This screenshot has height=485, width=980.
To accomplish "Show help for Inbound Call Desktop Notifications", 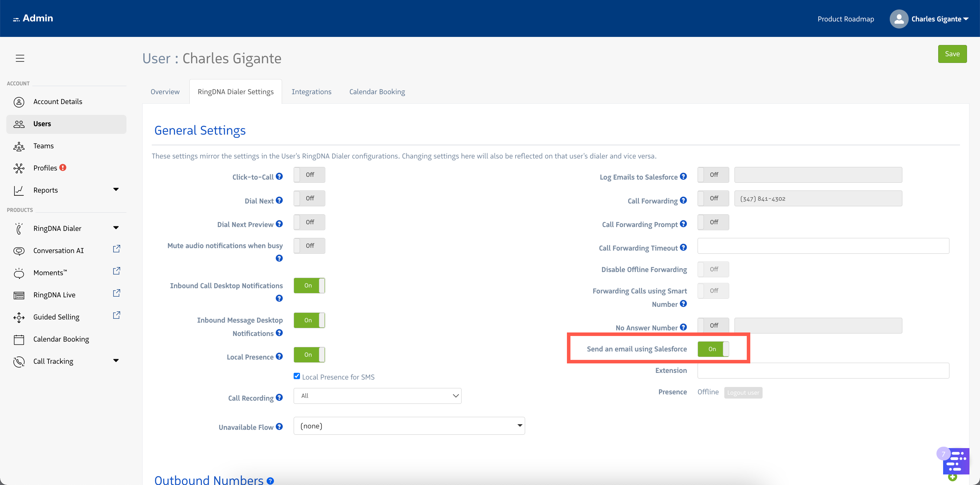I will pyautogui.click(x=279, y=298).
